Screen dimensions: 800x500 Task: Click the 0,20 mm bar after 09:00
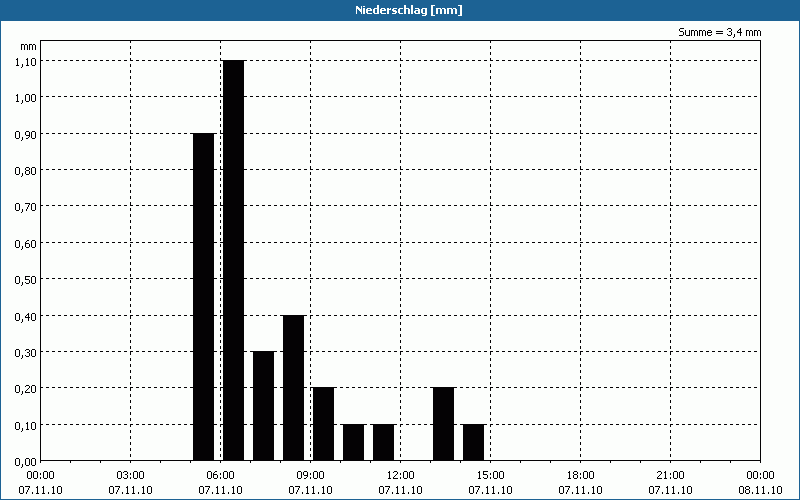click(x=323, y=424)
